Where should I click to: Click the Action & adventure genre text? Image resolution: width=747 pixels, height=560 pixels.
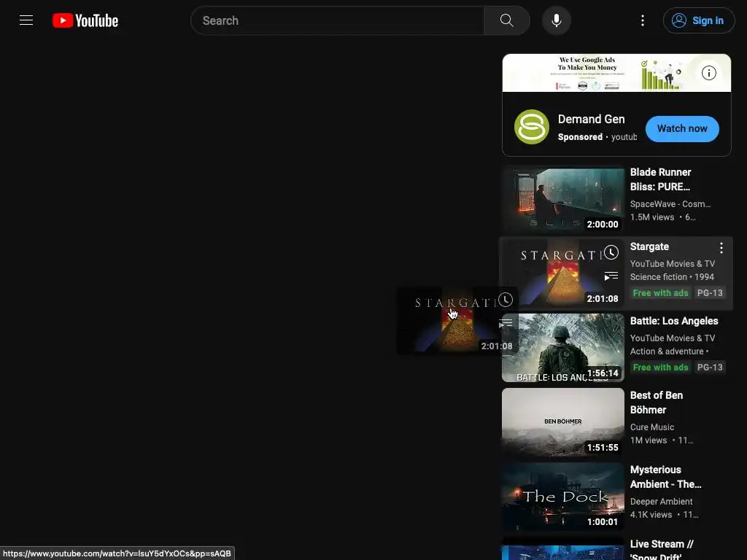pos(667,351)
